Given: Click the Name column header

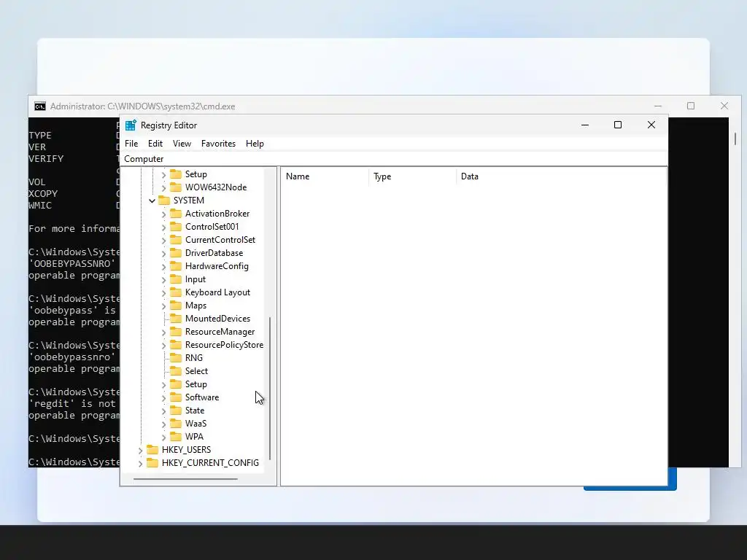Looking at the screenshot, I should click(325, 176).
